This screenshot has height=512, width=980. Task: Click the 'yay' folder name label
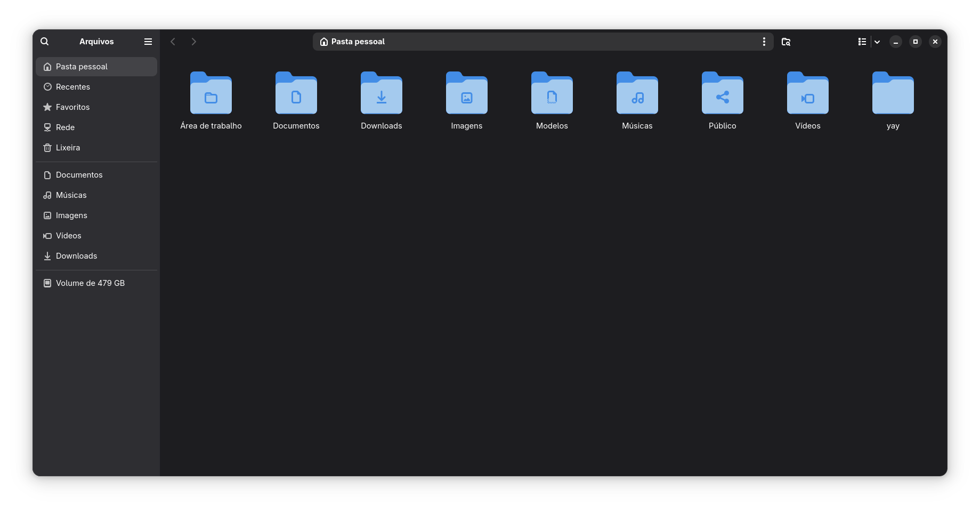point(893,126)
